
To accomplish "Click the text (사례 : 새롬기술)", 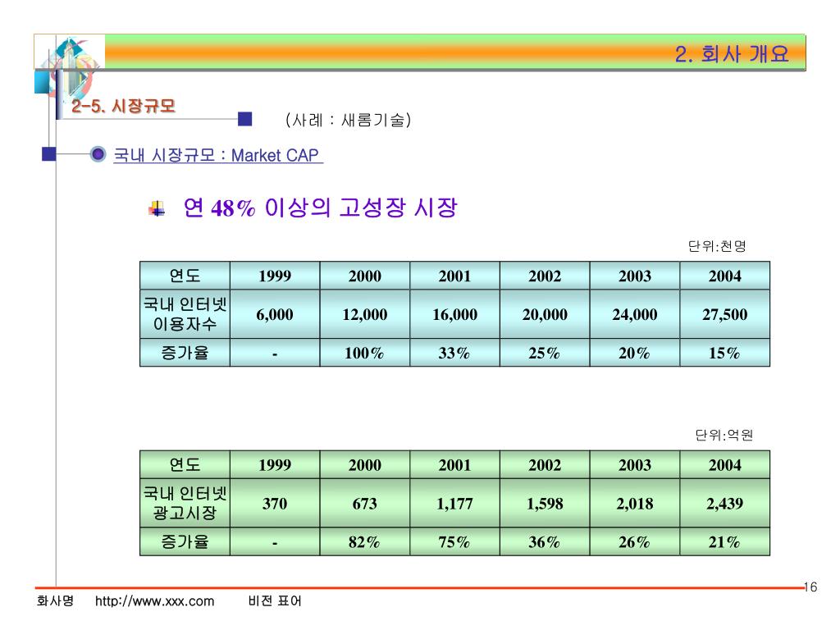I will 348,120.
